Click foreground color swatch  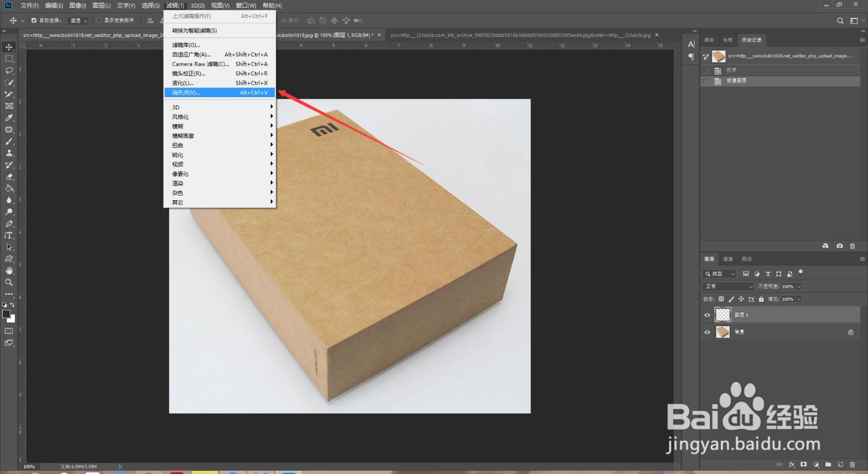(x=6, y=314)
